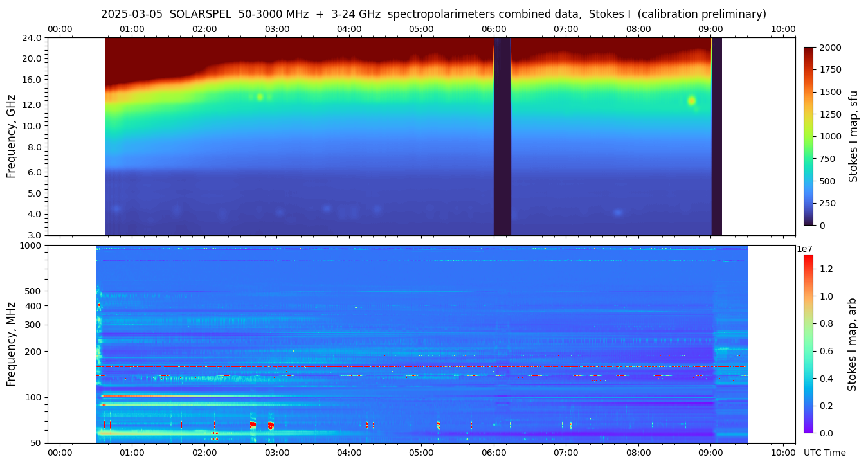Click the 2000 value on the upper colorbar

829,48
